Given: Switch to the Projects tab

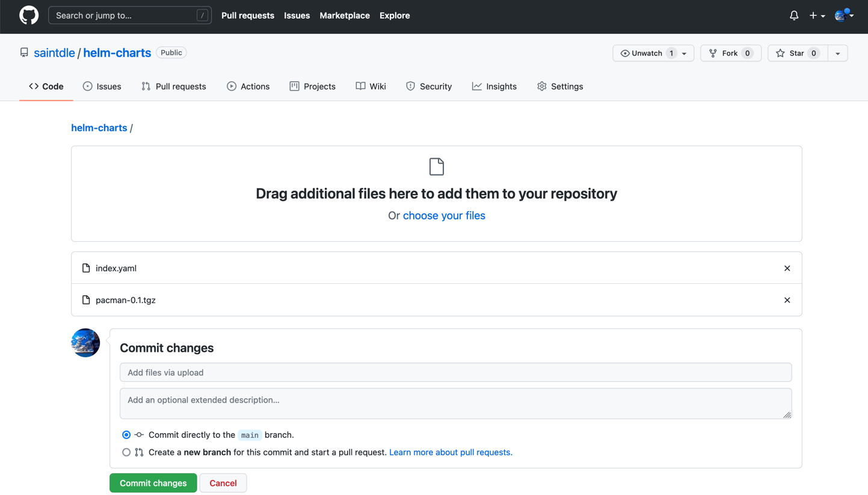Looking at the screenshot, I should (x=313, y=87).
